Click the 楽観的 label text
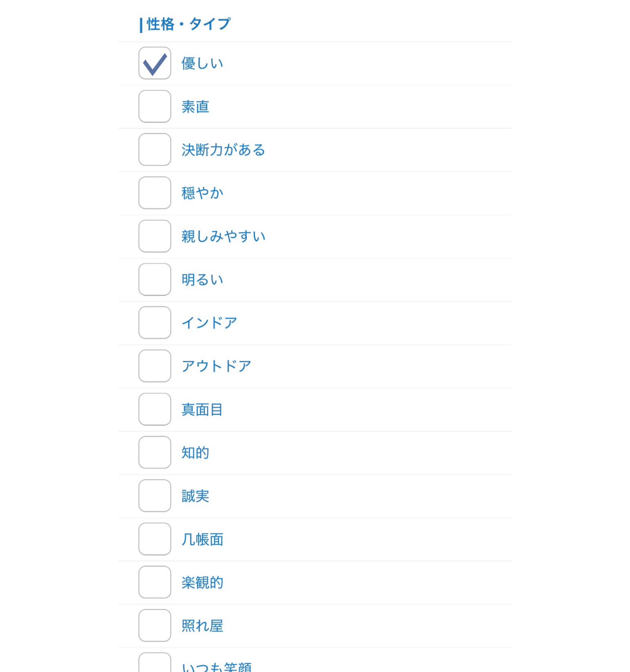 point(202,583)
